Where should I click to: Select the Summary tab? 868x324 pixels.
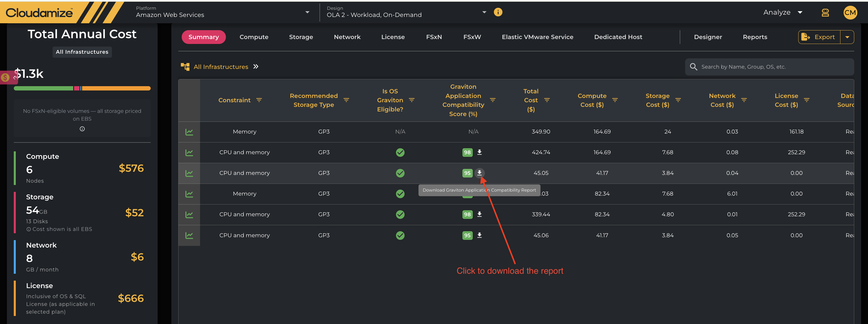[x=204, y=37]
